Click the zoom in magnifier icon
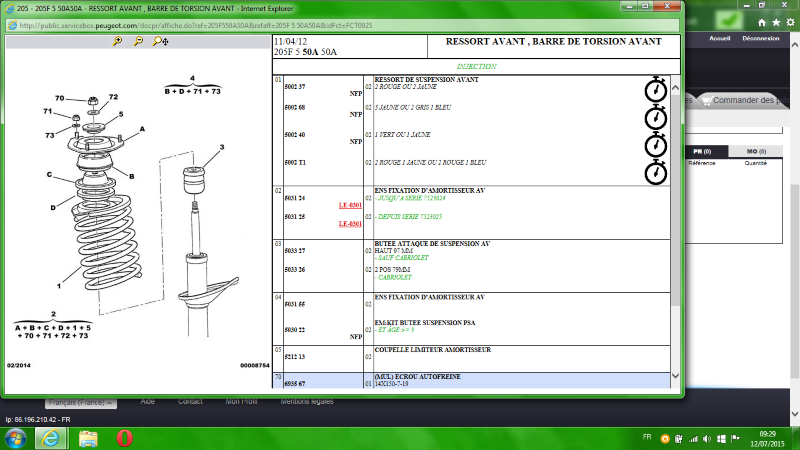 tap(118, 42)
